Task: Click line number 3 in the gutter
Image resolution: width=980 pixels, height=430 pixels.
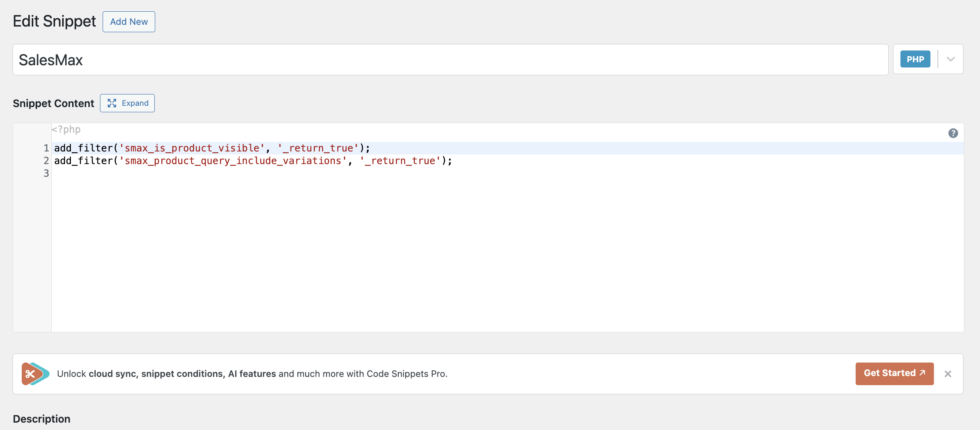Action: 46,173
